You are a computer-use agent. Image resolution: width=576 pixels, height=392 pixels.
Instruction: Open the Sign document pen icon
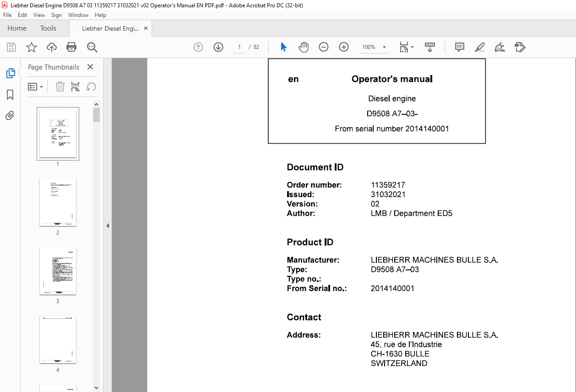pos(500,47)
